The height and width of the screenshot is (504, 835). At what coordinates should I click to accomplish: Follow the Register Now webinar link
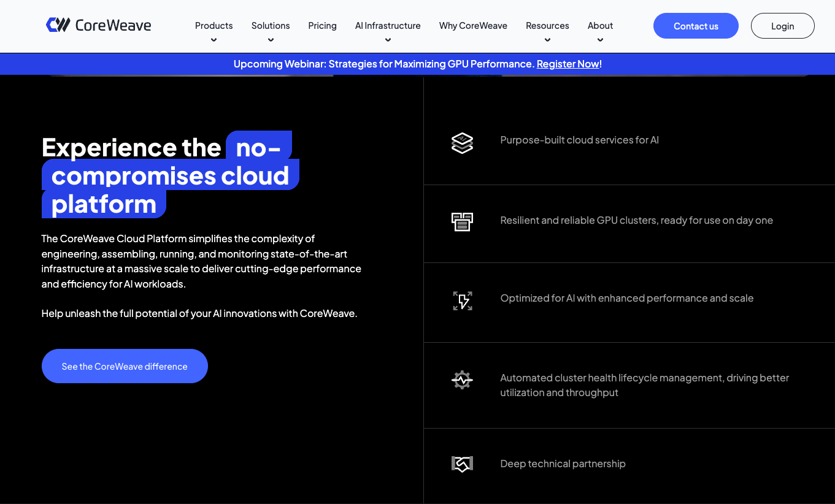568,64
